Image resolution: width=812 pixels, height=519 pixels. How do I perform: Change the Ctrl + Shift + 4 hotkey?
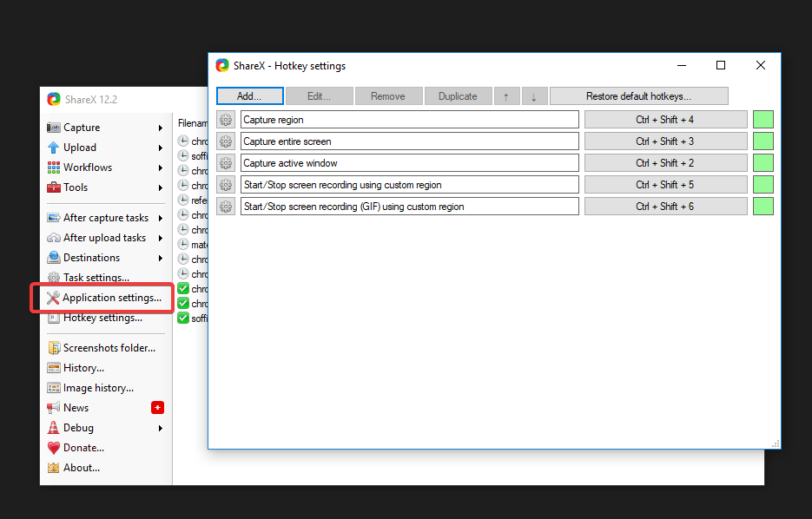click(x=665, y=120)
